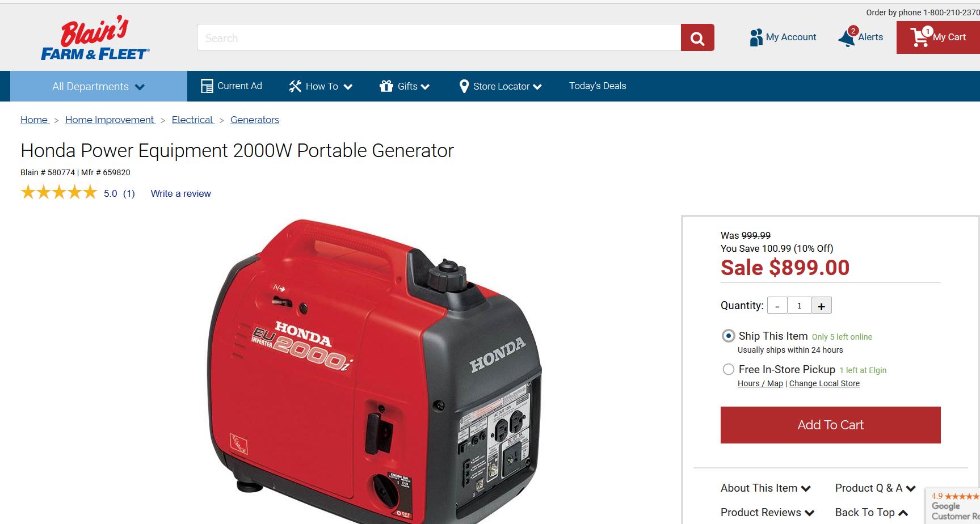Click the Write a review link
The height and width of the screenshot is (524, 980).
coord(180,193)
